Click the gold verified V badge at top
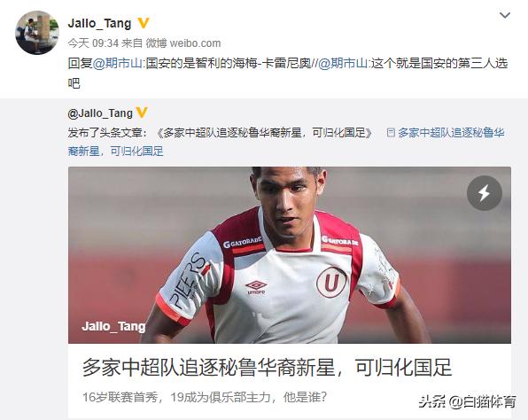This screenshot has width=528, height=420. pyautogui.click(x=144, y=23)
